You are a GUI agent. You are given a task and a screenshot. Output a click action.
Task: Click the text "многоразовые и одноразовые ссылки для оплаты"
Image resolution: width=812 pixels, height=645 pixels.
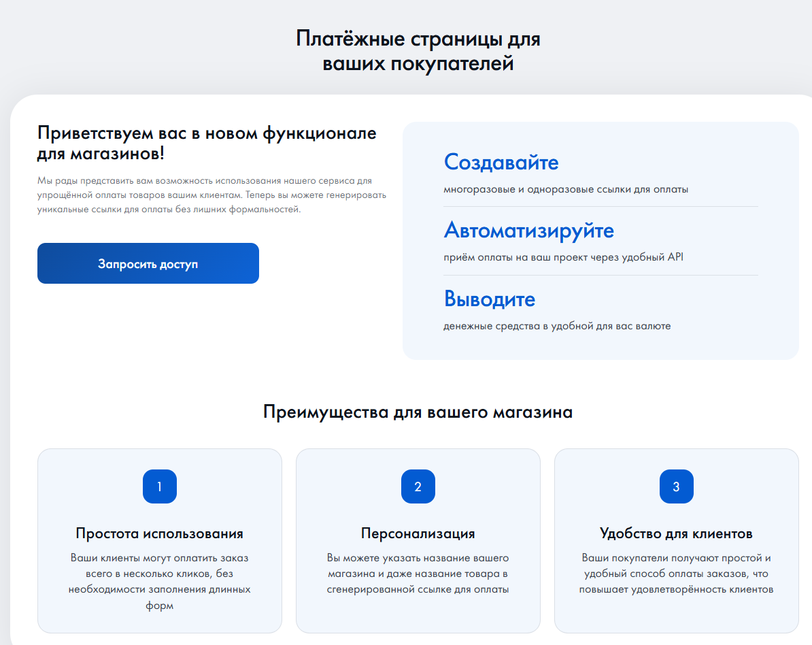(x=566, y=189)
